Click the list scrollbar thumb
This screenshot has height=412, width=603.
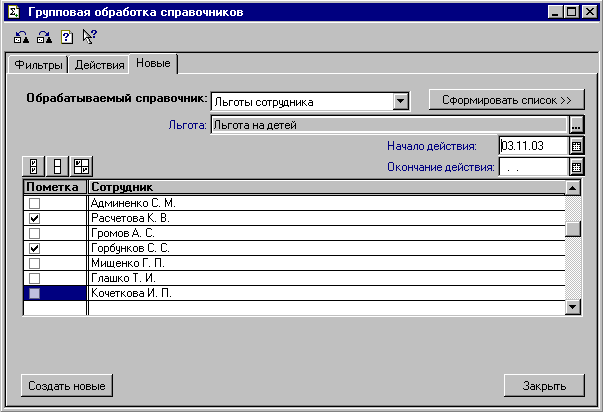[x=573, y=229]
